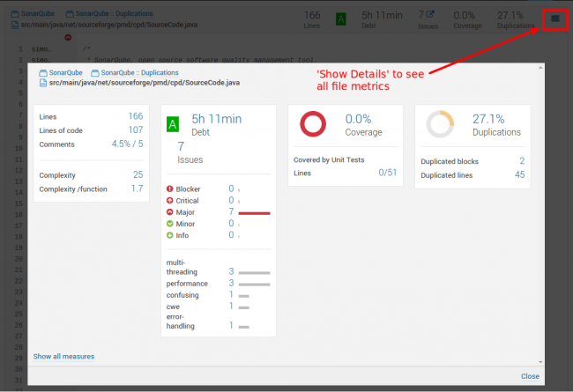Viewport: 573px width, 392px height.
Task: Open issues external link icon in the header
Action: pos(430,14)
